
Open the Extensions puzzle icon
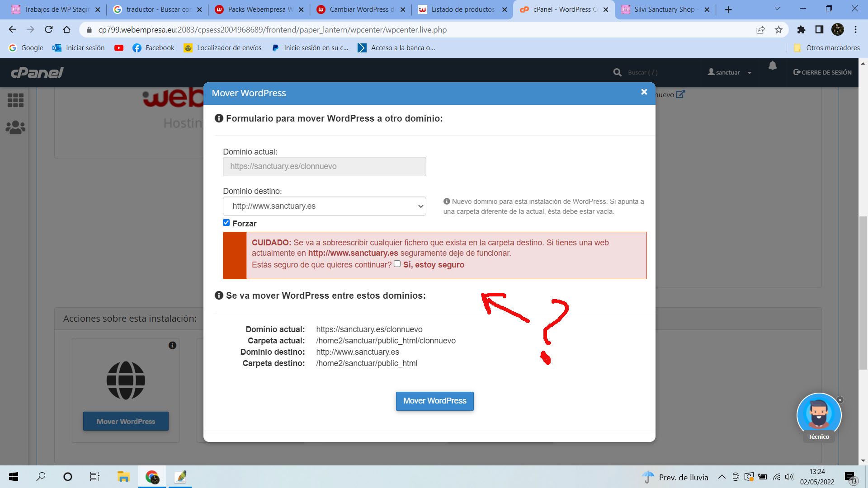(x=801, y=30)
